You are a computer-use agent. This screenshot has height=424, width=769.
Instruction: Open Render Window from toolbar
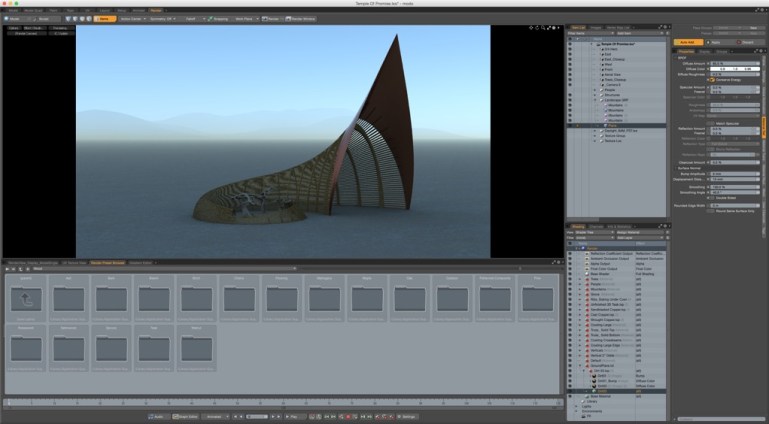(x=301, y=19)
